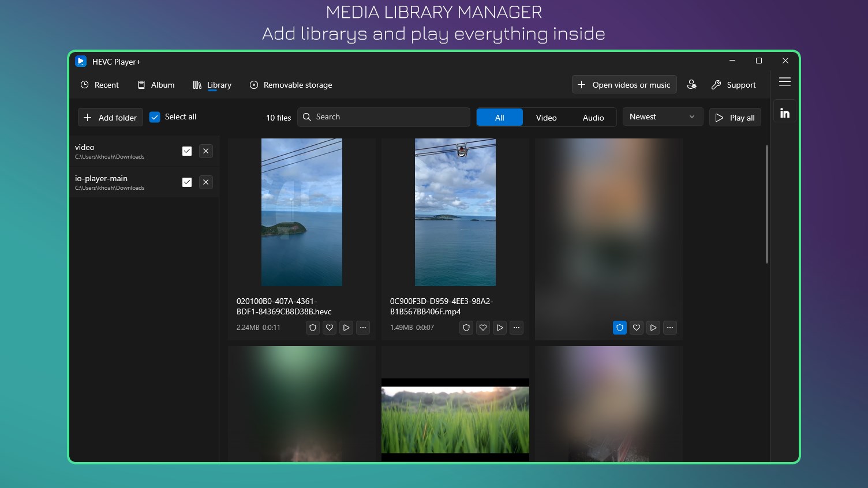Open more options for 0C900F3D mp4 file
Image resolution: width=868 pixels, height=488 pixels.
[517, 328]
